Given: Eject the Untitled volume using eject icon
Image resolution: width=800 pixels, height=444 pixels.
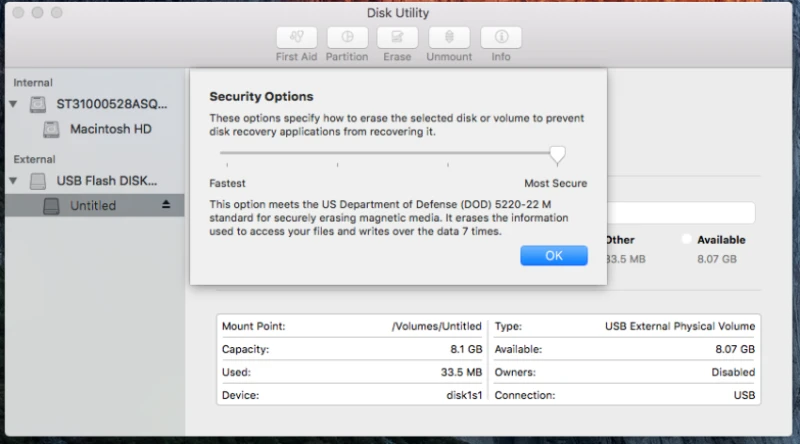Looking at the screenshot, I should 166,205.
